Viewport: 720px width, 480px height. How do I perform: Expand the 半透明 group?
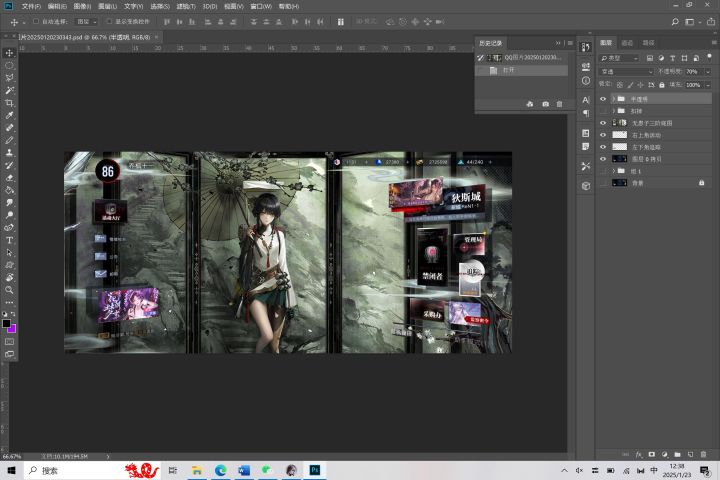[613, 99]
